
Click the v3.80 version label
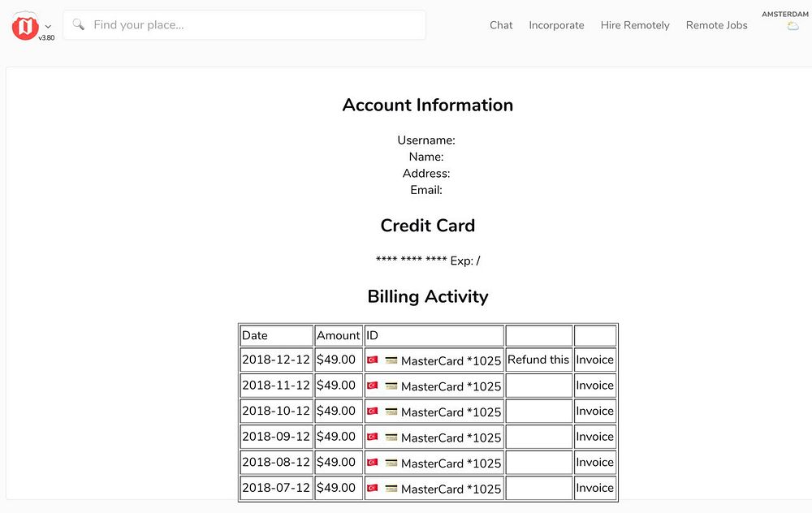point(46,38)
